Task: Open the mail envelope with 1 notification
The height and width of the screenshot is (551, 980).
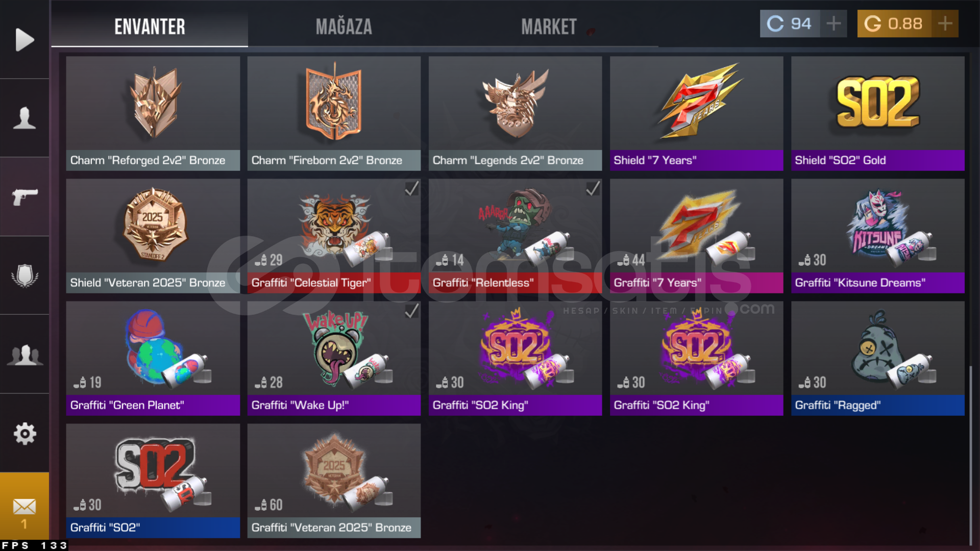Action: [24, 512]
